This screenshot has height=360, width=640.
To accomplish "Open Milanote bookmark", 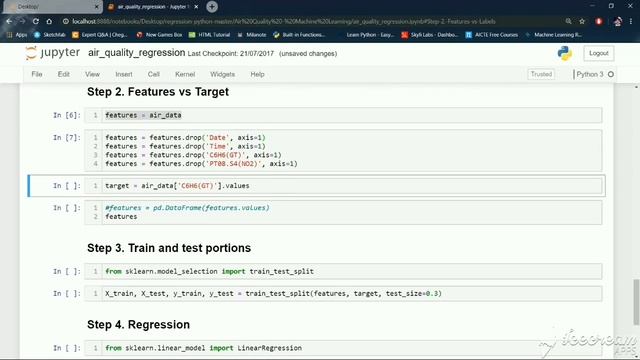I will point(252,35).
